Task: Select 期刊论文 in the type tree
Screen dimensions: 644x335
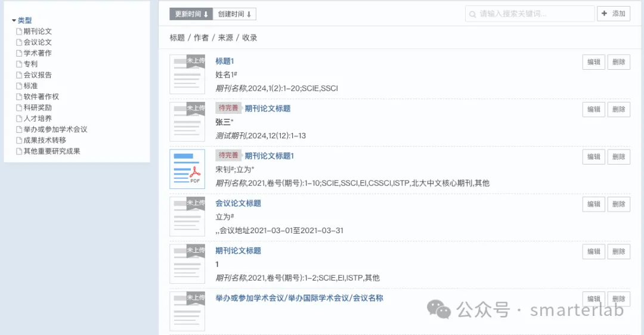Action: [38, 31]
